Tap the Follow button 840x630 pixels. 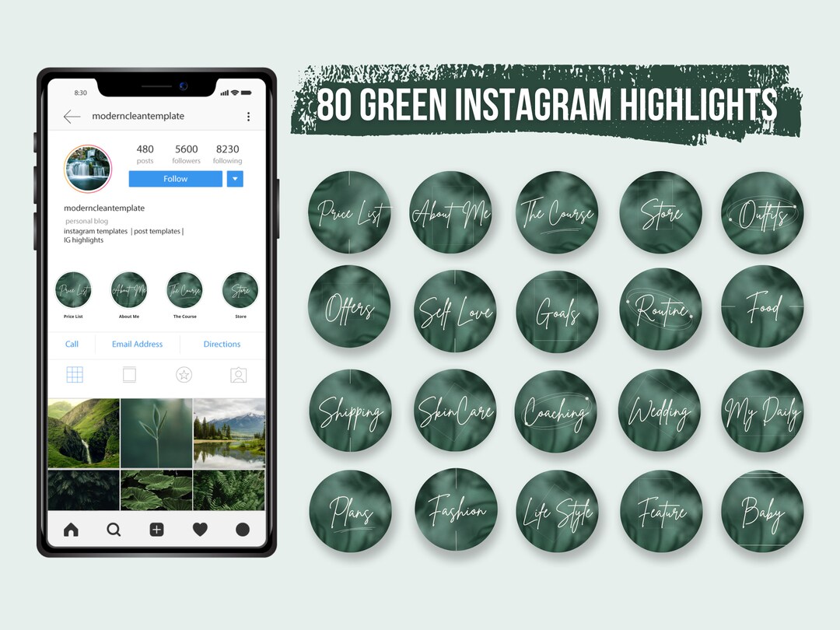click(x=174, y=179)
